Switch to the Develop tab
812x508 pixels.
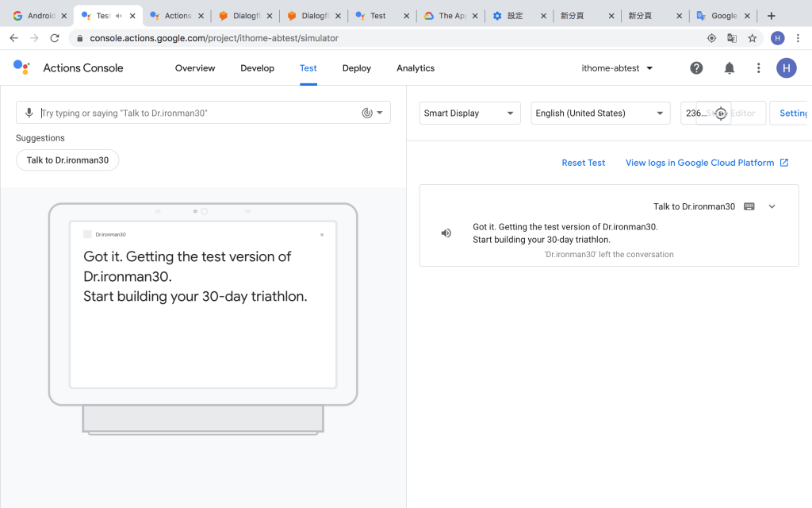click(258, 68)
